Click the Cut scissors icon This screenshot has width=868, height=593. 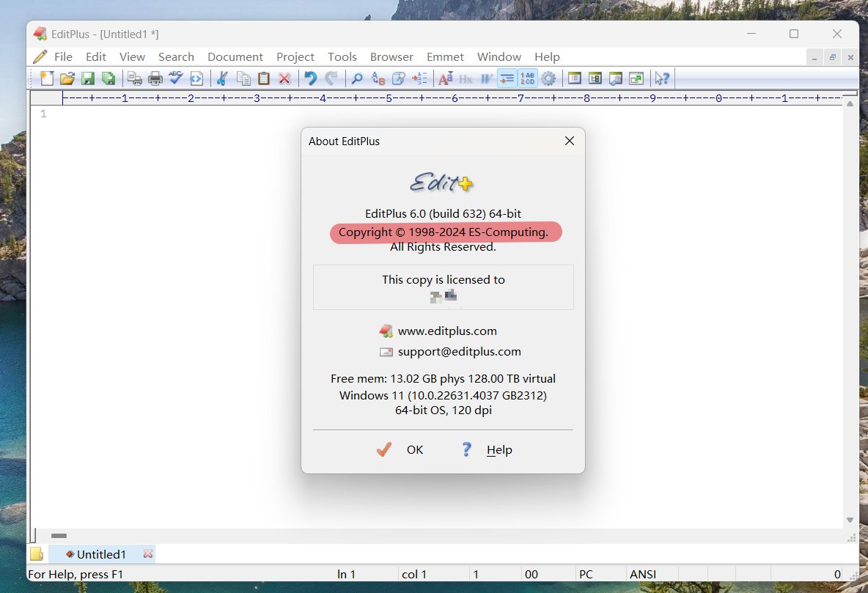click(223, 78)
